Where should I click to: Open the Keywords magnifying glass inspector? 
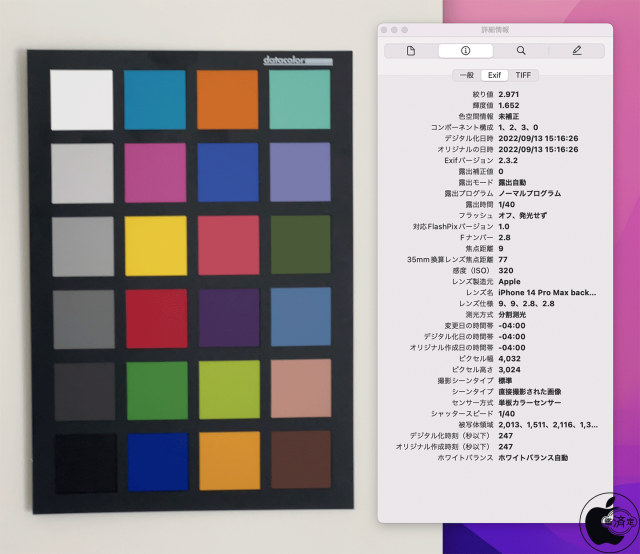pos(521,50)
